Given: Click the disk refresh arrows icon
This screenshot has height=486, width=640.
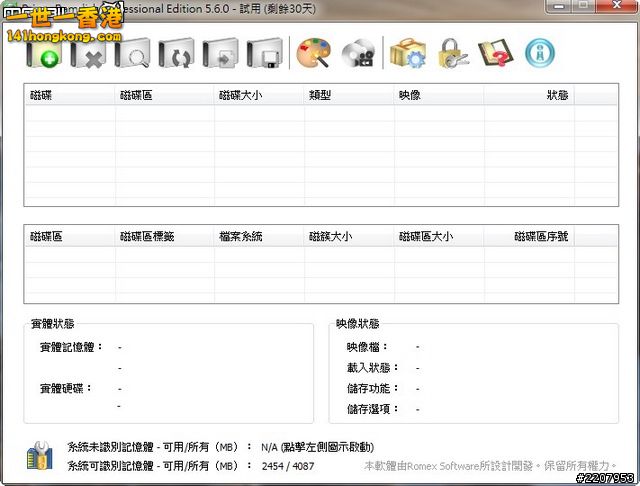Looking at the screenshot, I should click(x=178, y=53).
